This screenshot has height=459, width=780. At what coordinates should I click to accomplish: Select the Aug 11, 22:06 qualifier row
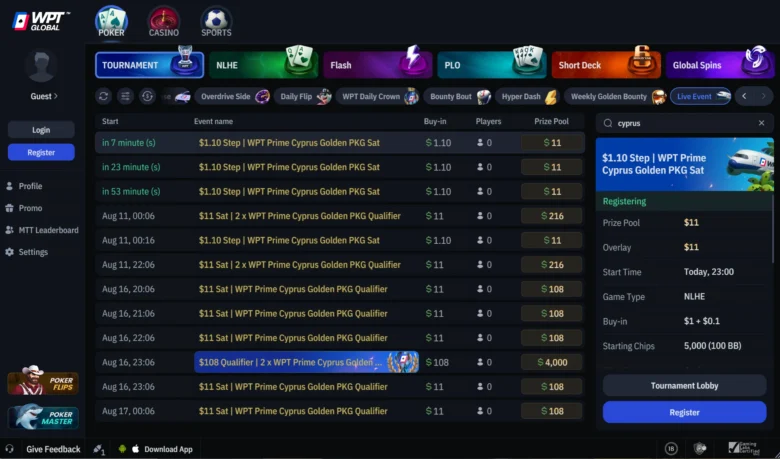point(340,265)
